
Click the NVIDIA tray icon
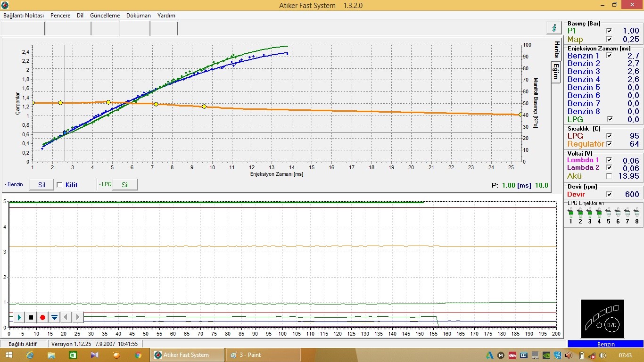(546, 355)
